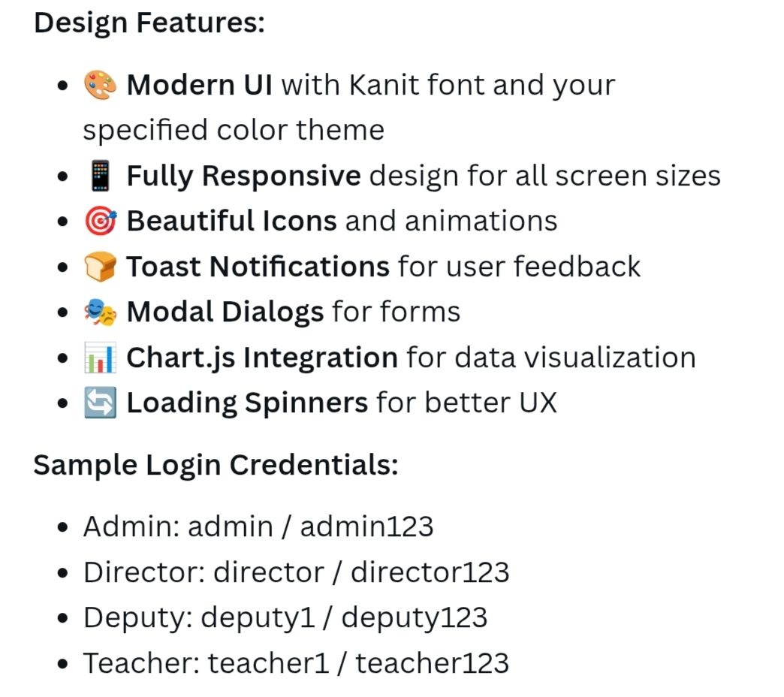Image resolution: width=784 pixels, height=697 pixels.
Task: Click the mobile phone emoji icon
Action: 100,176
